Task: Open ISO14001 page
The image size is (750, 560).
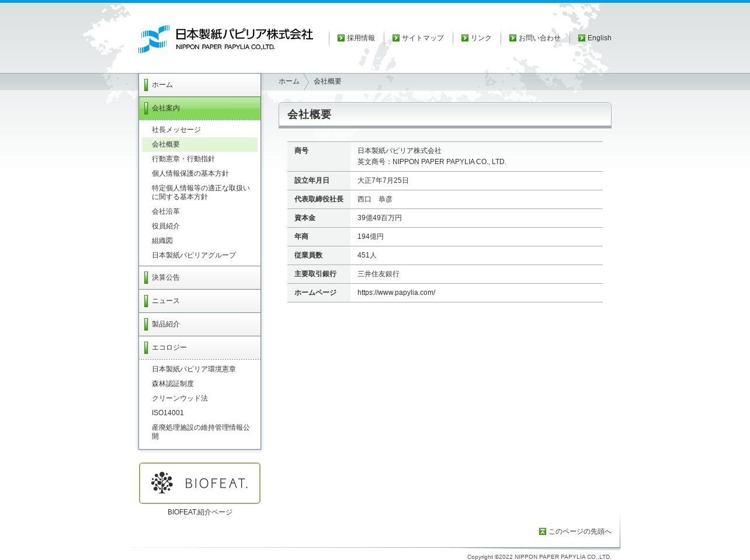Action: [x=168, y=413]
